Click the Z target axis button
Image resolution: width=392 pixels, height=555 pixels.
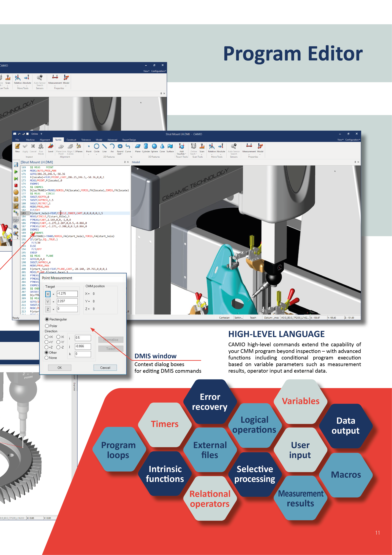[x=48, y=309]
